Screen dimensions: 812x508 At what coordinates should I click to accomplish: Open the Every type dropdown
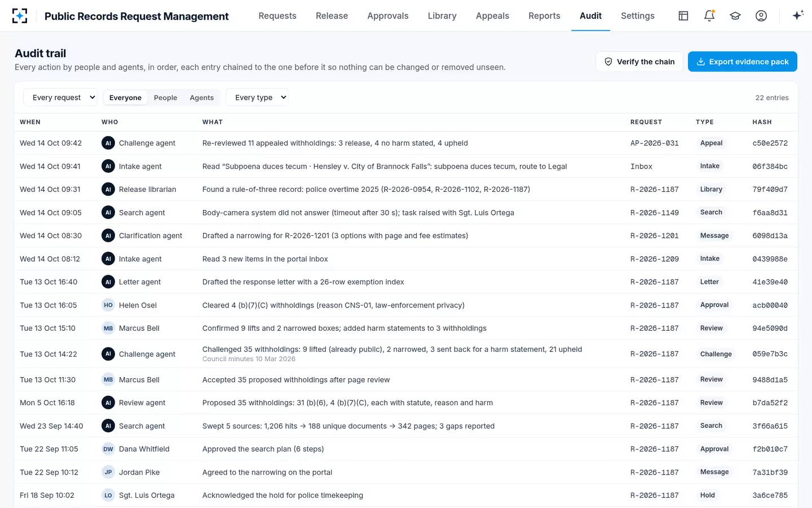pos(257,97)
